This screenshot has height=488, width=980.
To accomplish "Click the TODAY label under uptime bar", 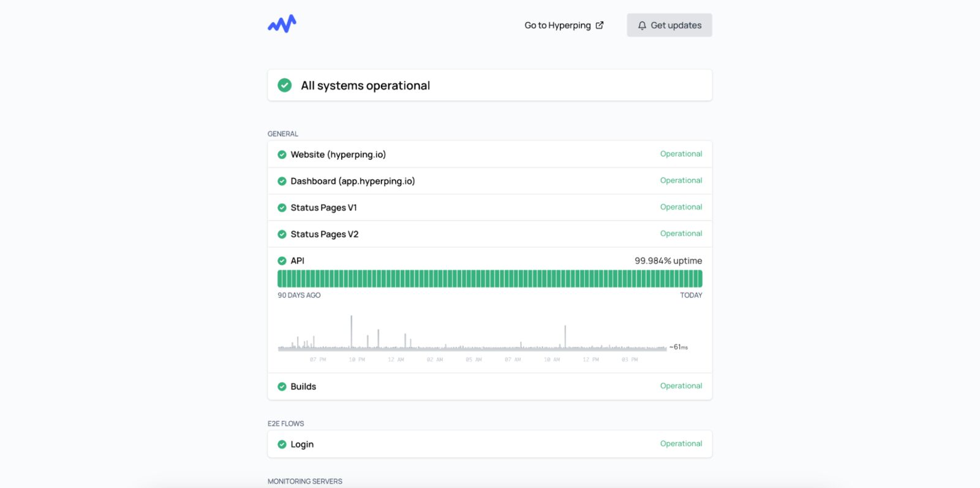I will (691, 295).
